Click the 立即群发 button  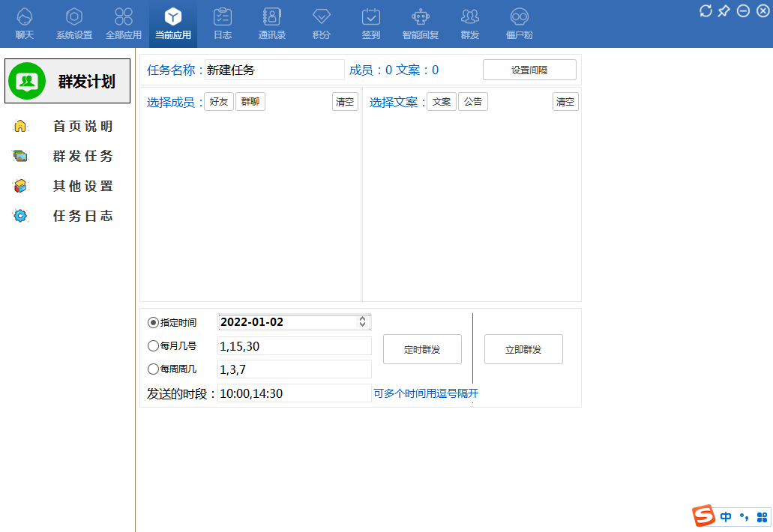523,349
